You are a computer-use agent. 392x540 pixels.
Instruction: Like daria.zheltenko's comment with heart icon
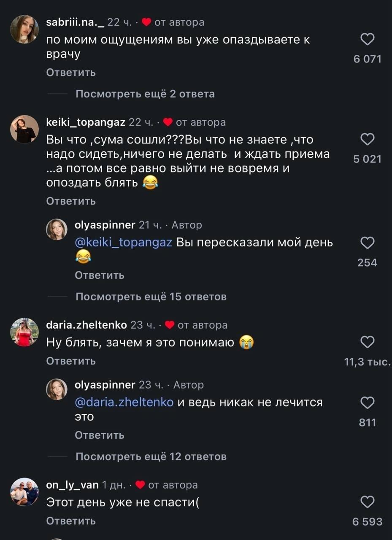point(368,342)
